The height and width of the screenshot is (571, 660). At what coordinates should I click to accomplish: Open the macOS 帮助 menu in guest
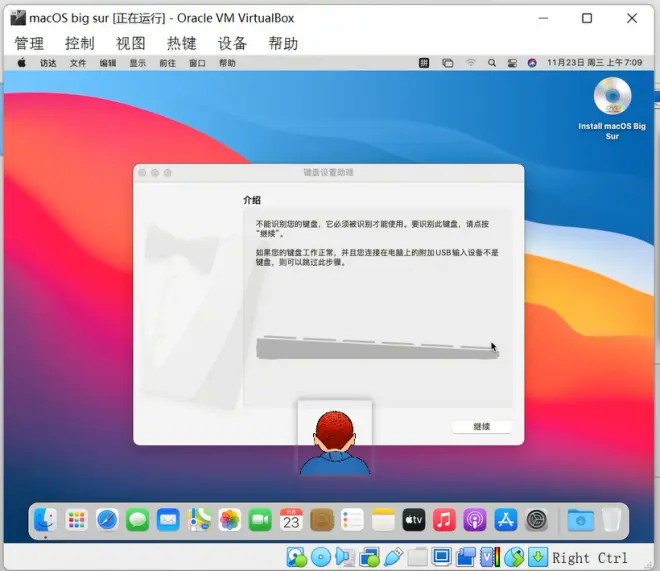coord(227,63)
